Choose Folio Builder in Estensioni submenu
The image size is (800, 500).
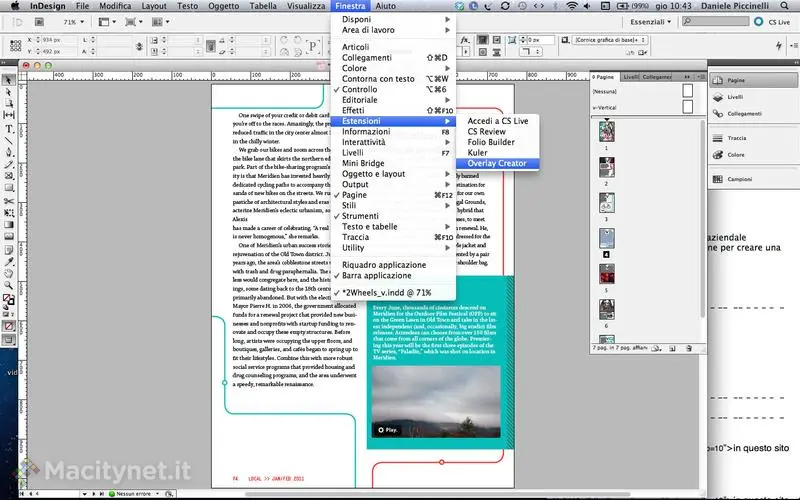(491, 142)
